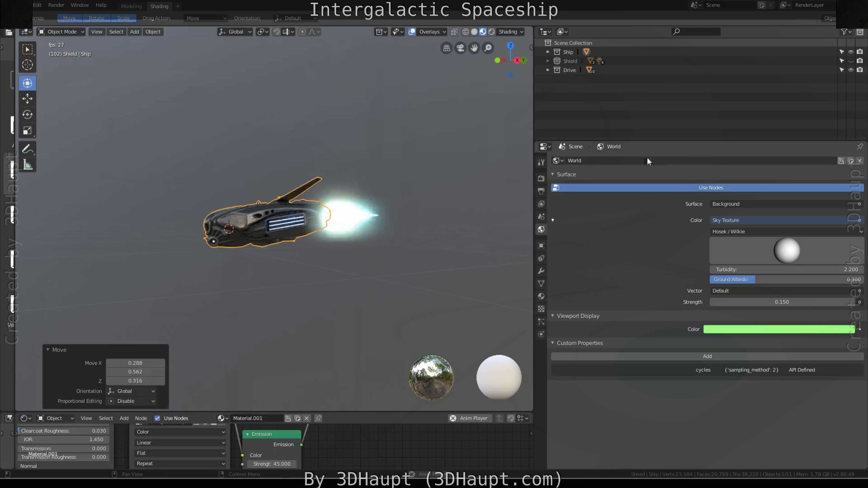Toggle camera view in viewport
The image size is (868, 488).
[x=460, y=48]
